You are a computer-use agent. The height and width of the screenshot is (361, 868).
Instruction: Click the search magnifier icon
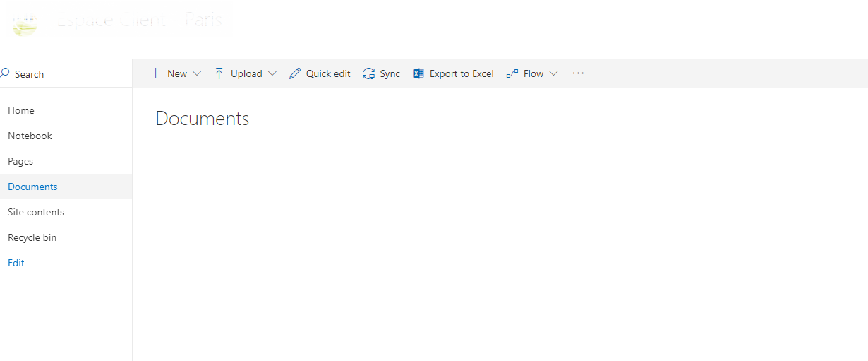point(5,73)
